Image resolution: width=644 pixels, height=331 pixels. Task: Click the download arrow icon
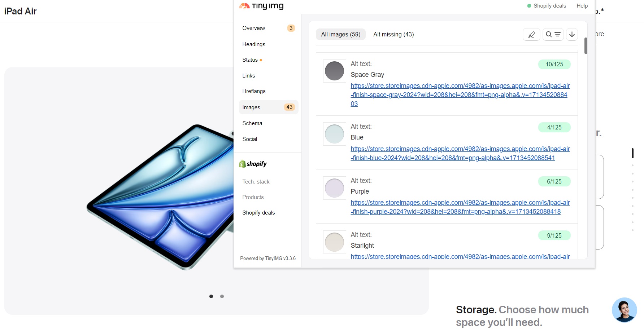coord(572,35)
